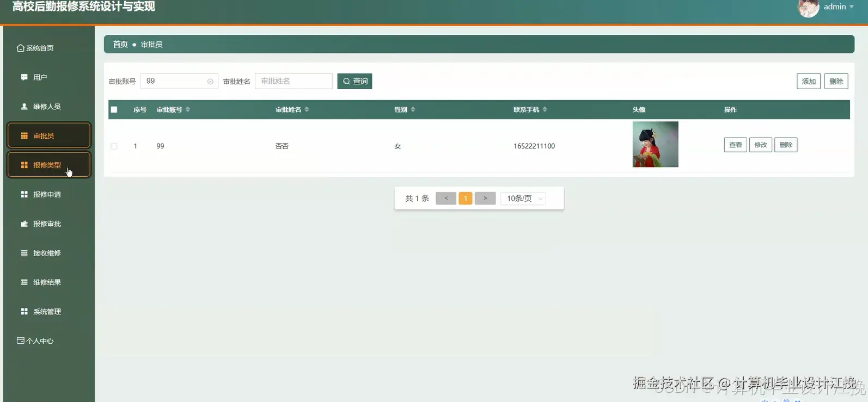This screenshot has width=868, height=402.
Task: Focus the 审批姓名 search input
Action: point(294,81)
